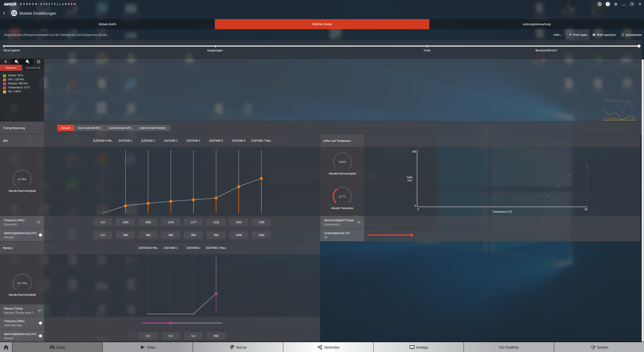The height and width of the screenshot is (352, 644).
Task: Go to the home icon in bottom bar
Action: coord(6,347)
